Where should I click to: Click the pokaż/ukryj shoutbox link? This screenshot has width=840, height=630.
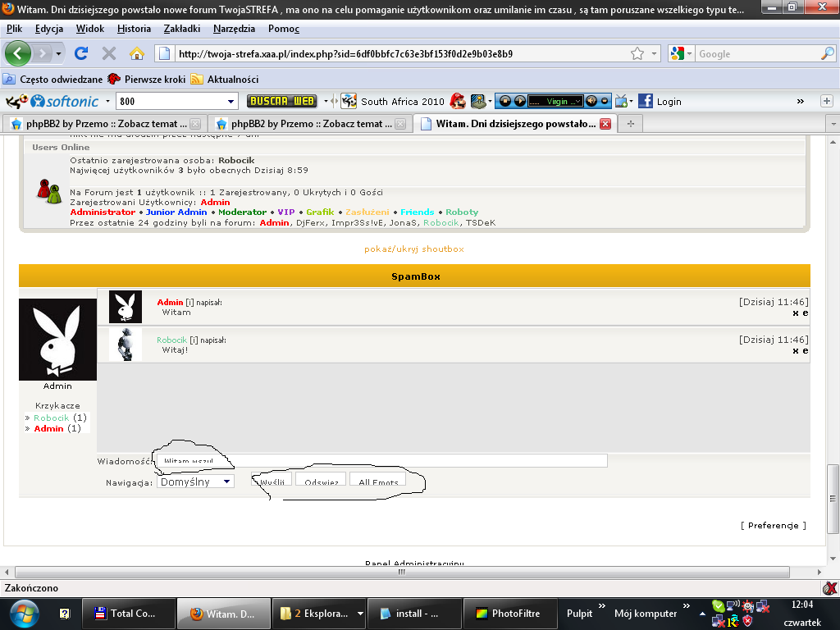tap(414, 249)
